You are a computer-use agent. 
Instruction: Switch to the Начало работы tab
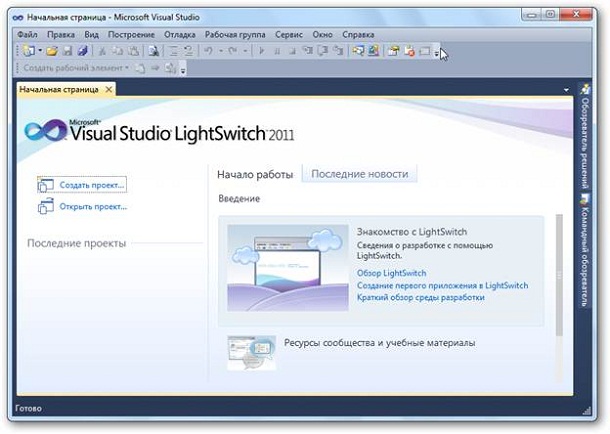pos(255,175)
